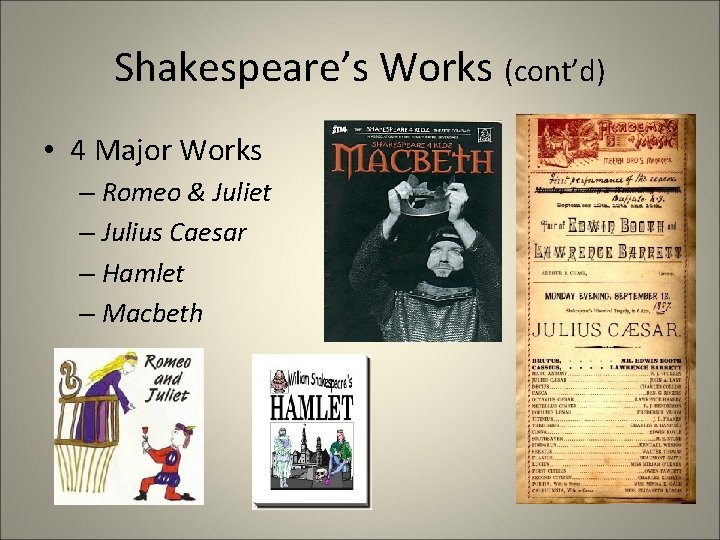
Task: Select the "Romeo & Juliet" list item
Action: 187,192
